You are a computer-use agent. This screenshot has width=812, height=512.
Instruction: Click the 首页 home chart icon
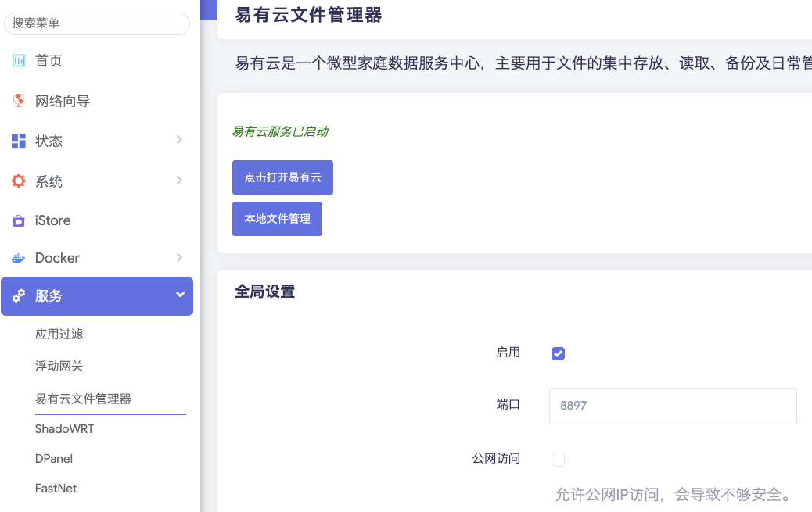(x=19, y=61)
